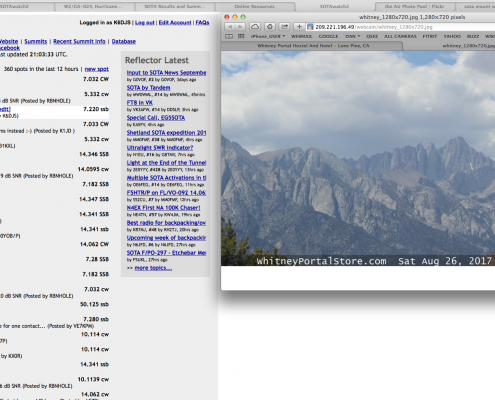
Task: Expand the iPhone_USER bookmarks folder
Action: tap(268, 36)
